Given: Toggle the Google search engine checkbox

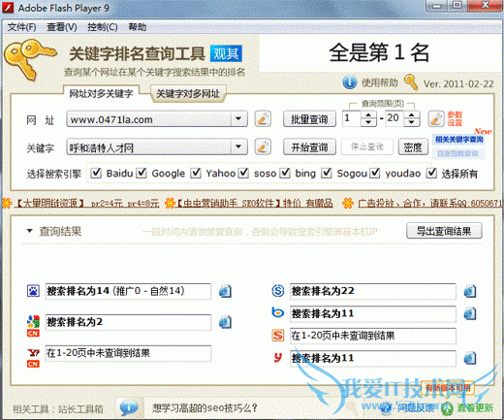Looking at the screenshot, I should (x=142, y=173).
